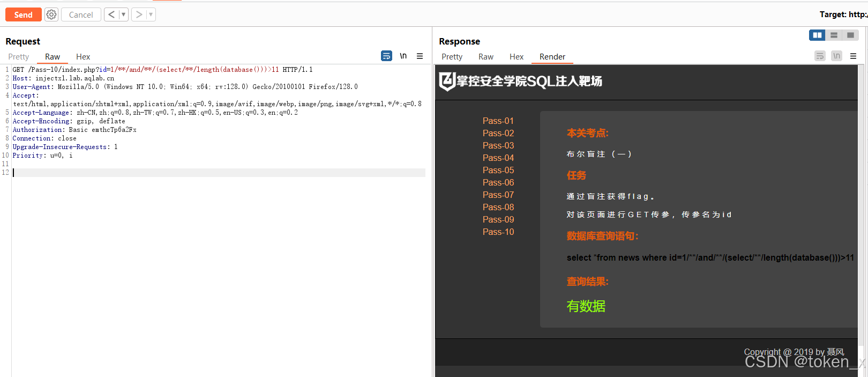
Task: Open request settings gear icon
Action: click(51, 14)
